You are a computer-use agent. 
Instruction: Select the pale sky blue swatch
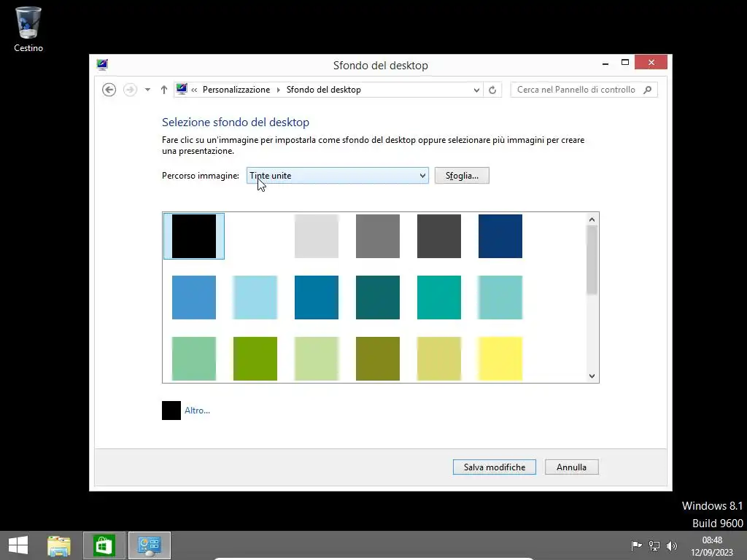click(255, 297)
